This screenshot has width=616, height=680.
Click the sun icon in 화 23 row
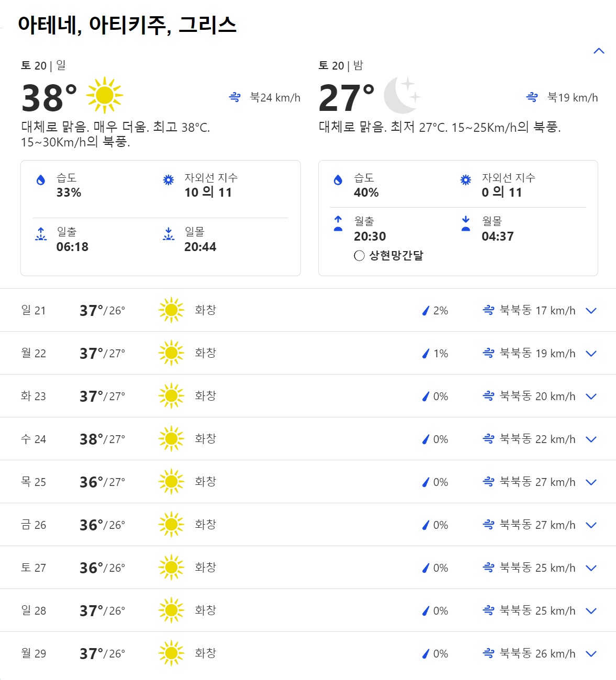coord(171,396)
